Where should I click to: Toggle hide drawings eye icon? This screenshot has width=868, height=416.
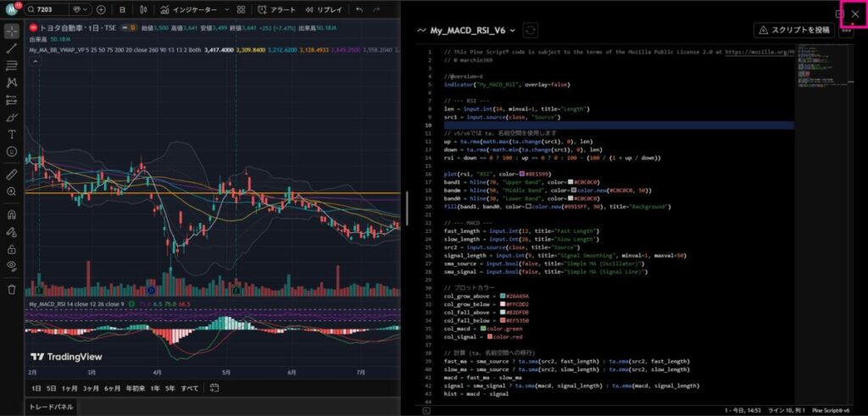(12, 265)
